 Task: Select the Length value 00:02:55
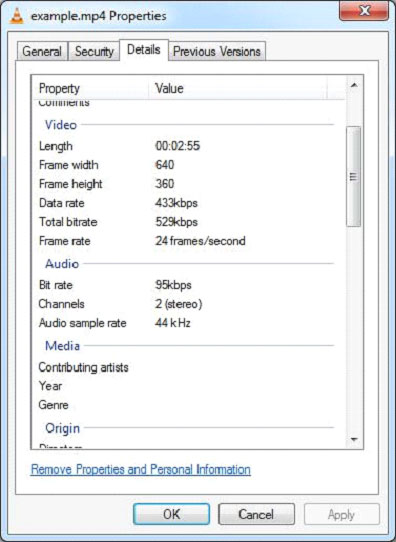[178, 146]
